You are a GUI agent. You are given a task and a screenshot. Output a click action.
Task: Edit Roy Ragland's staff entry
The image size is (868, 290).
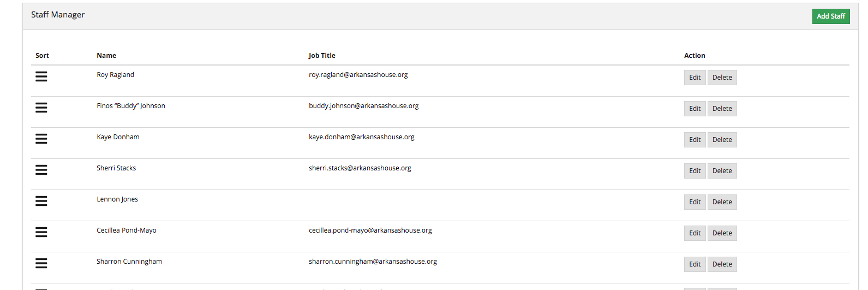695,78
